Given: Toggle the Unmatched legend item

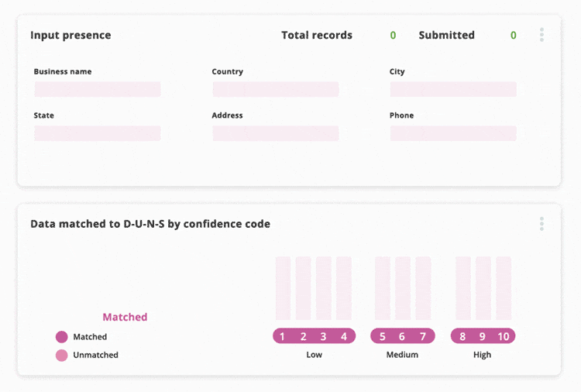Looking at the screenshot, I should (95, 355).
